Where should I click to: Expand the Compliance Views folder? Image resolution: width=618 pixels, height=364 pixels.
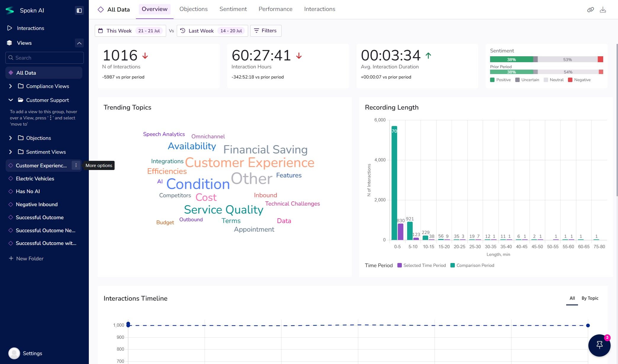click(x=11, y=86)
